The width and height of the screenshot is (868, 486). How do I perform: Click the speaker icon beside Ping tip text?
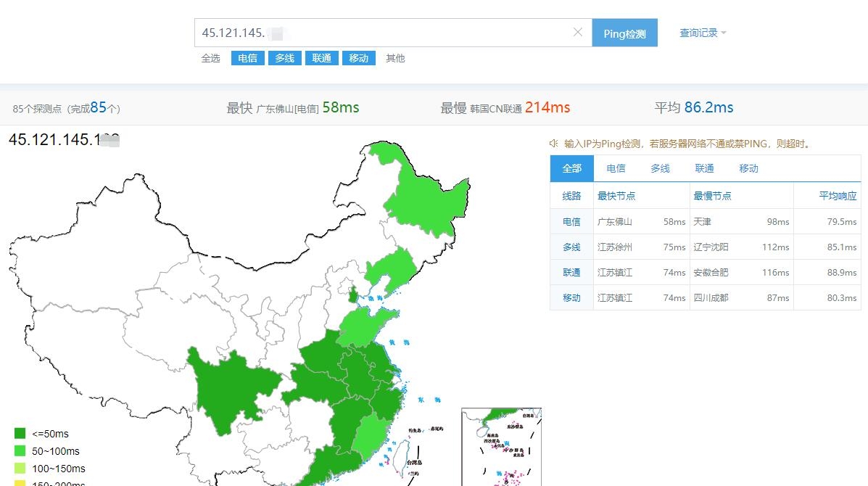(553, 143)
